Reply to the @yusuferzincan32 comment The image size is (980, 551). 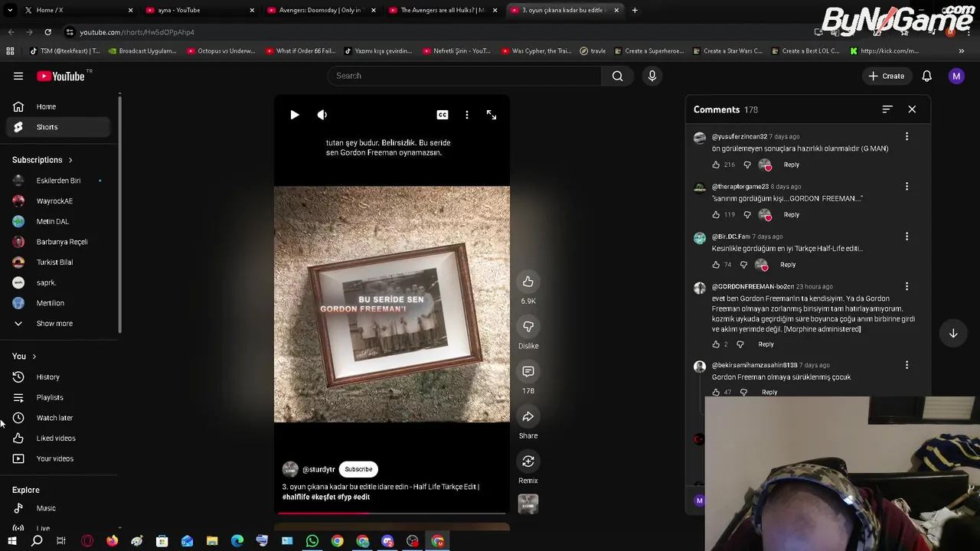[x=791, y=165]
